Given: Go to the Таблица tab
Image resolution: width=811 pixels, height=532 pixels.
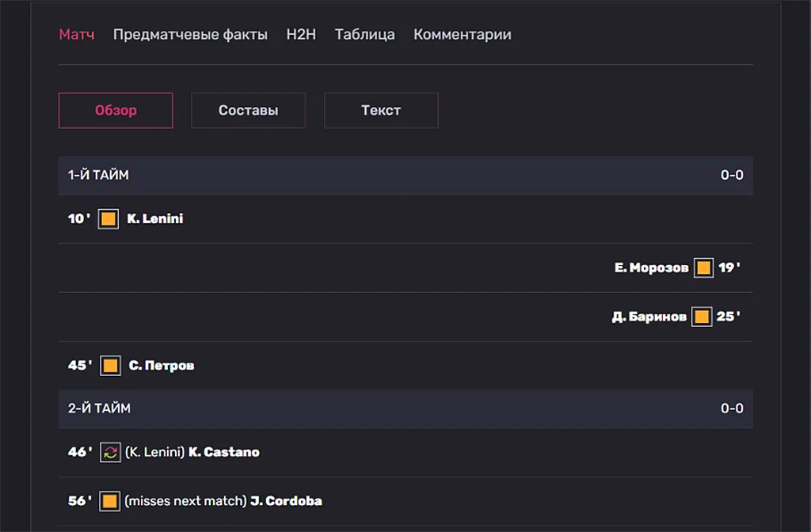Looking at the screenshot, I should point(364,34).
